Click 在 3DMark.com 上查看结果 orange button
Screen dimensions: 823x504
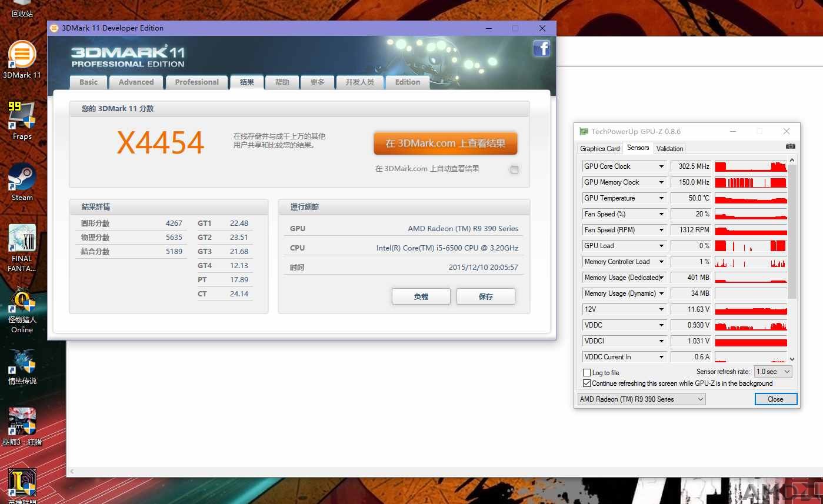(445, 143)
